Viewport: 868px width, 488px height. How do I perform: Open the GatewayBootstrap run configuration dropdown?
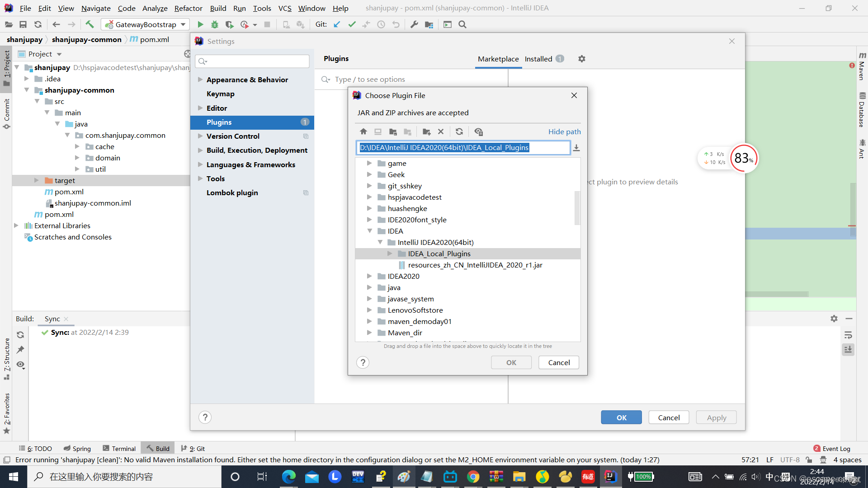(183, 24)
